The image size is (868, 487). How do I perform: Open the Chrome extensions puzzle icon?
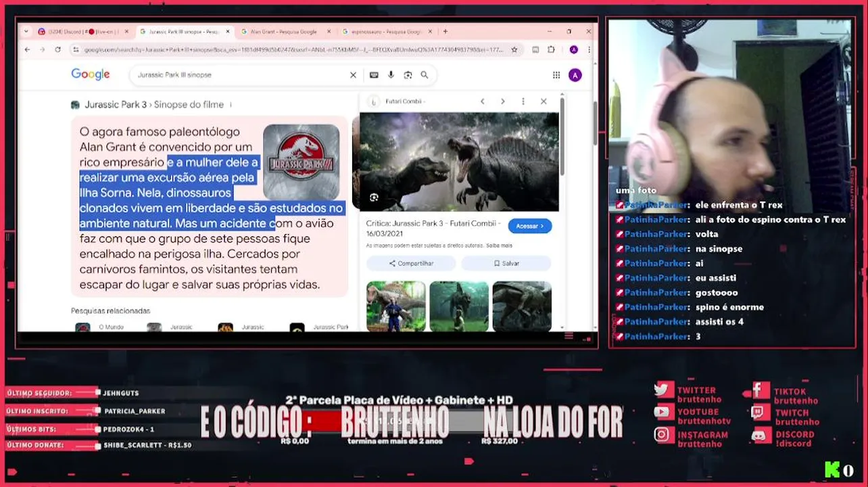click(551, 49)
